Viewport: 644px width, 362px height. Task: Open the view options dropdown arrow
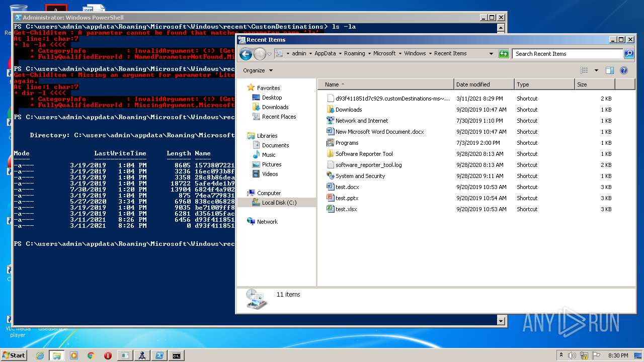coord(596,70)
